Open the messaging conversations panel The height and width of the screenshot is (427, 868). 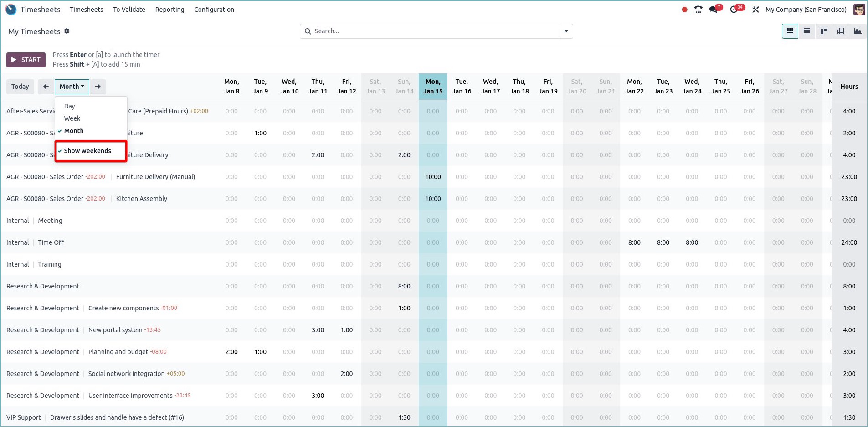click(713, 9)
